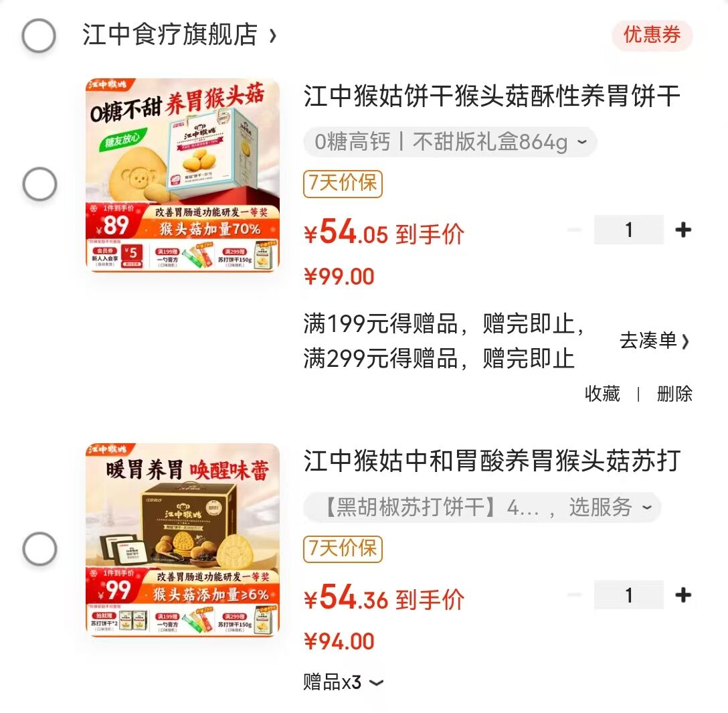The width and height of the screenshot is (728, 713).
Task: Select all items from 江中食疗旗舰店
Action: click(x=39, y=35)
